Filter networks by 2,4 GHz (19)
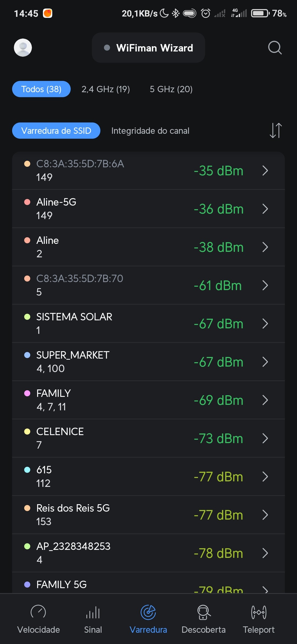Image resolution: width=297 pixels, height=644 pixels. point(106,89)
